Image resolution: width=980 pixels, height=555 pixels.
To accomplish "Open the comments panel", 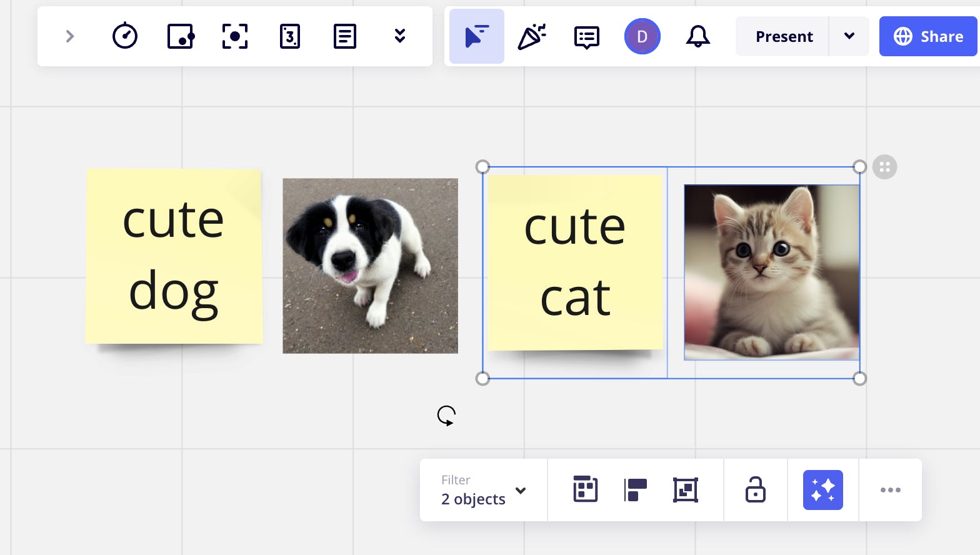I will (586, 37).
